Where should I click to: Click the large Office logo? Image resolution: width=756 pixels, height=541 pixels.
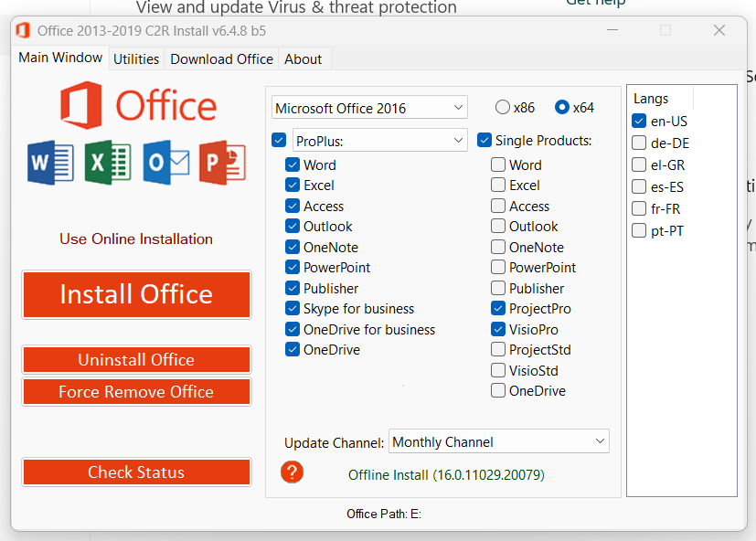point(138,105)
